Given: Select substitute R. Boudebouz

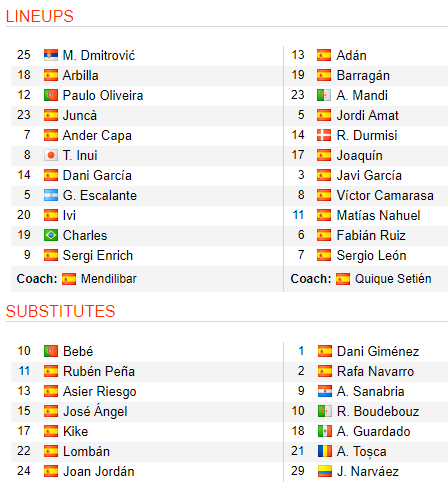Looking at the screenshot, I should 378,411.
